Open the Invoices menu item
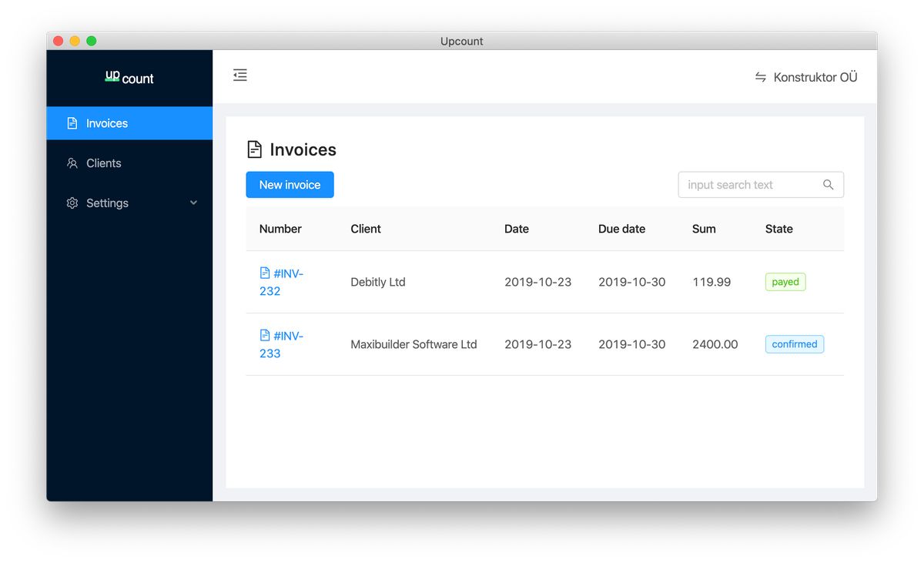Image resolution: width=924 pixels, height=563 pixels. (x=129, y=123)
